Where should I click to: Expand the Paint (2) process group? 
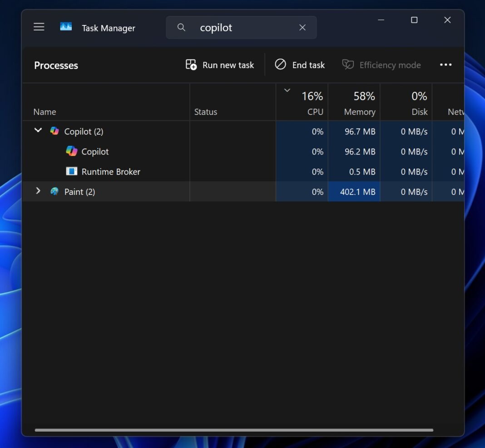coord(38,191)
